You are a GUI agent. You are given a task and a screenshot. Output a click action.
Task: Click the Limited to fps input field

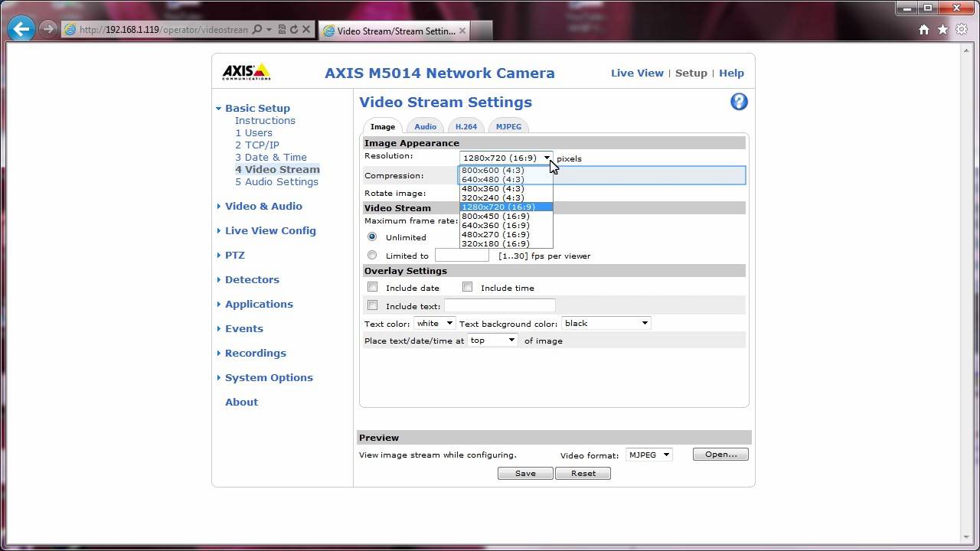tap(462, 256)
